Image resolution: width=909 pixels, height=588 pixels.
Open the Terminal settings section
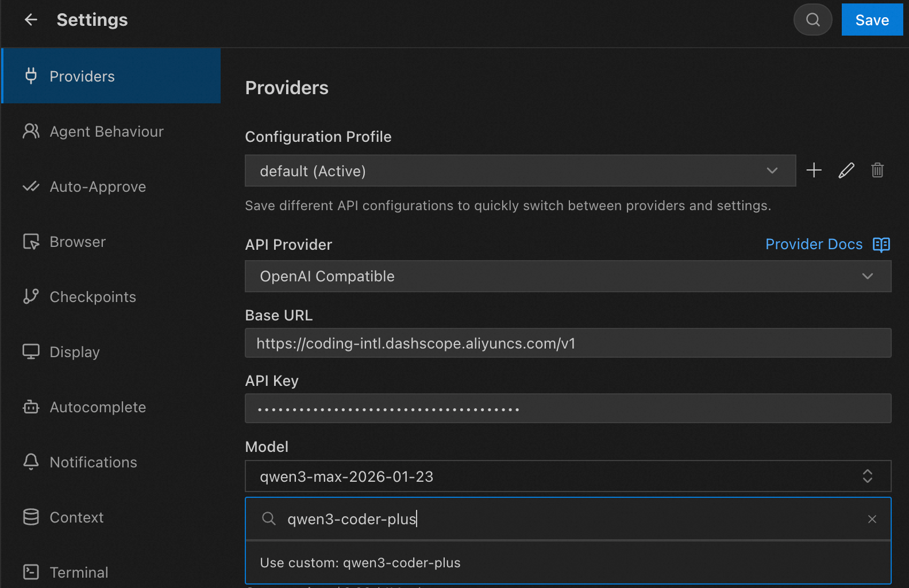click(79, 572)
